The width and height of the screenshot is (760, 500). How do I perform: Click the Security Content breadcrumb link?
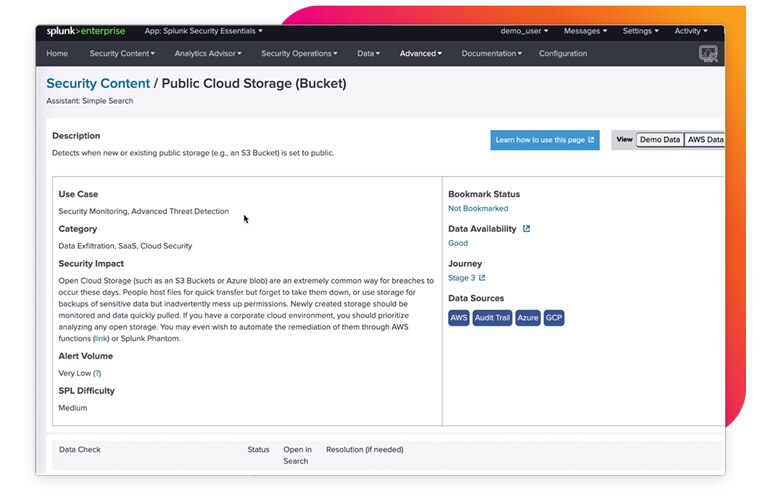[x=98, y=83]
